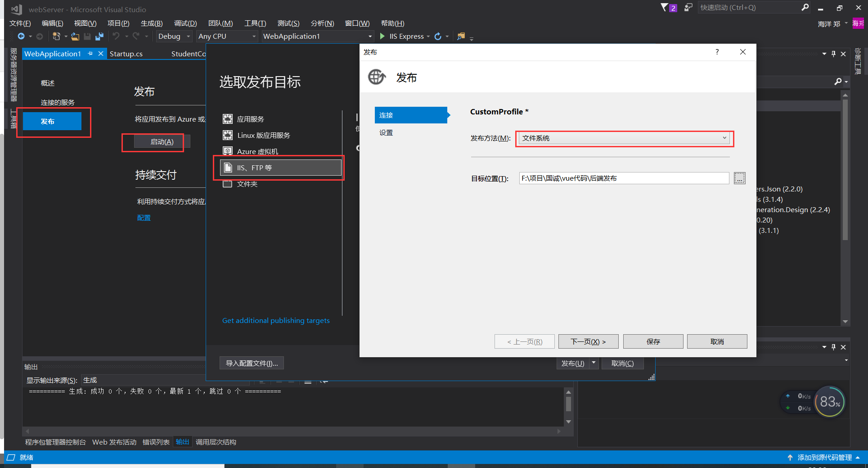This screenshot has width=868, height=468.
Task: Open the Any CPU platform dropdown
Action: click(x=227, y=36)
